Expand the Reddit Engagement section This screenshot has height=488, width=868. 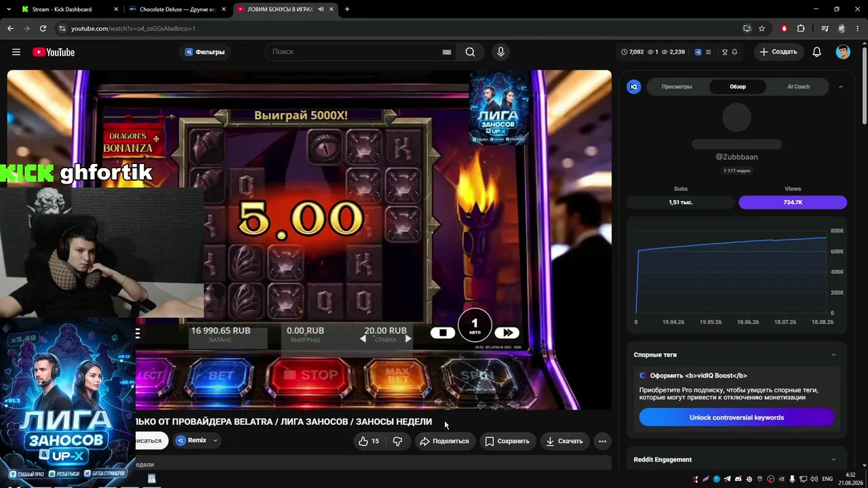[x=833, y=460]
